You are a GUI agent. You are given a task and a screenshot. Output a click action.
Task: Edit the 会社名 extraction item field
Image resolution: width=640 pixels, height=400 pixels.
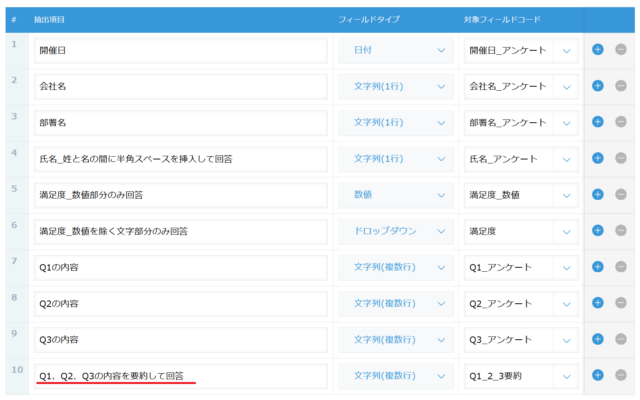(x=181, y=87)
